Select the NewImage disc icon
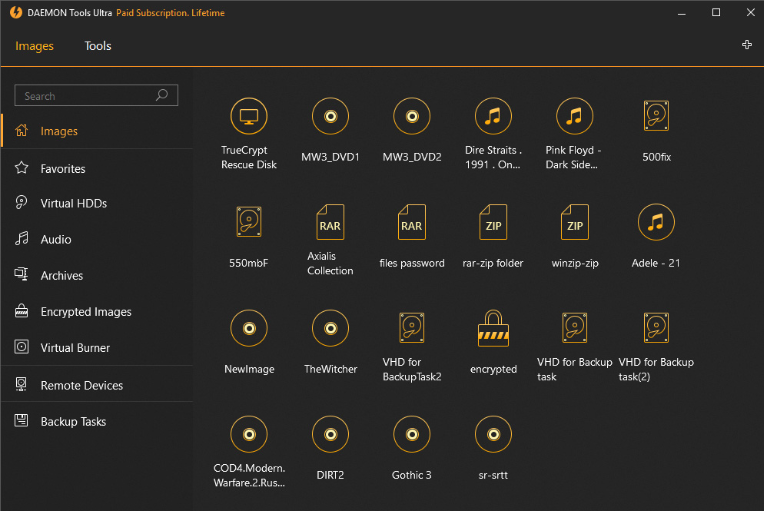Viewport: 764px width, 511px height. pos(249,328)
